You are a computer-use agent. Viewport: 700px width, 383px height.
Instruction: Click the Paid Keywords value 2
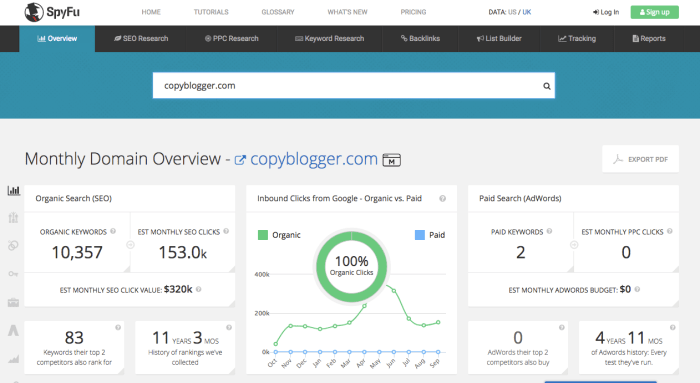tap(521, 252)
